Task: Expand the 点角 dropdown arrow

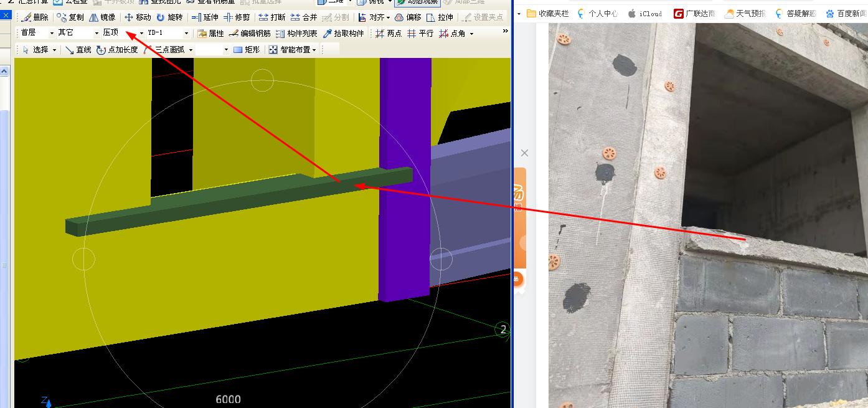Action: coord(471,34)
